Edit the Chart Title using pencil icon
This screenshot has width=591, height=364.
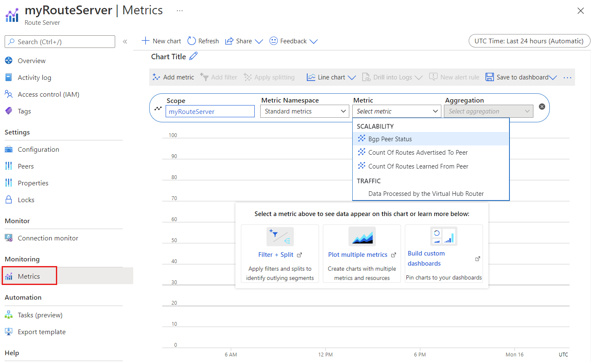[x=193, y=56]
